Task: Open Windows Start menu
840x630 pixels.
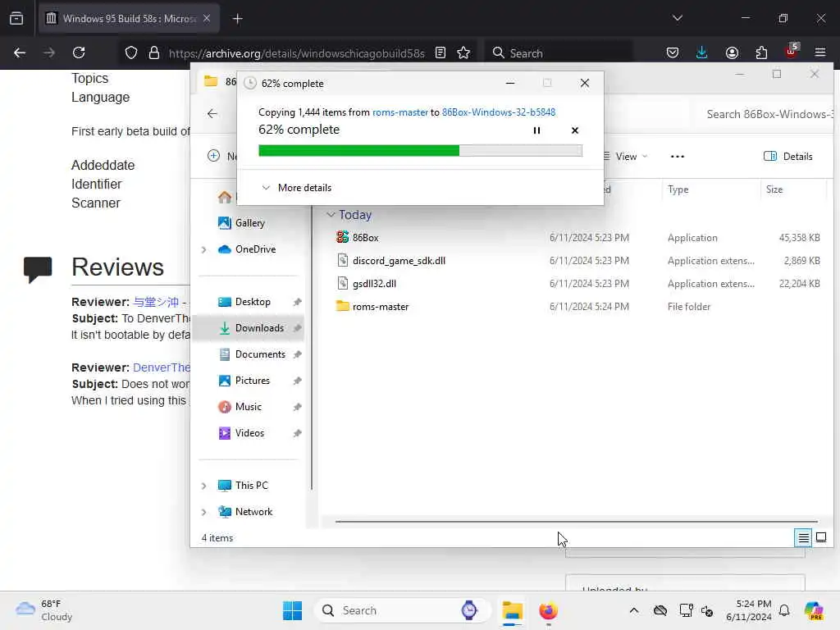Action: point(293,610)
